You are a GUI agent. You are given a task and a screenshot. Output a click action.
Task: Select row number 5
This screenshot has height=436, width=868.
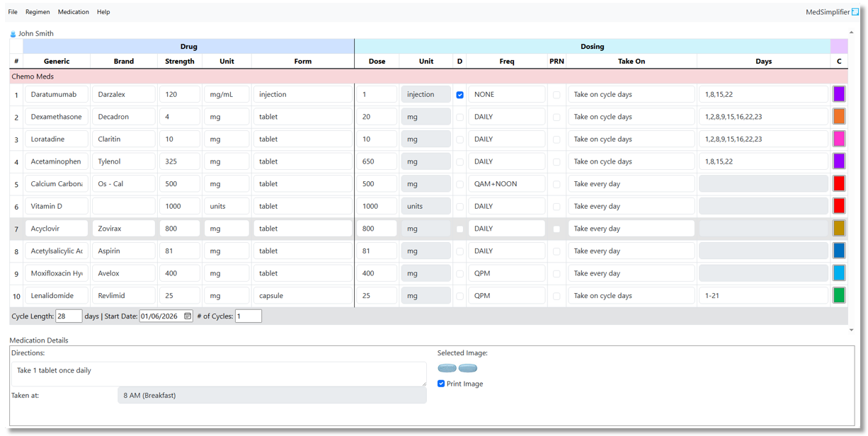click(x=16, y=185)
